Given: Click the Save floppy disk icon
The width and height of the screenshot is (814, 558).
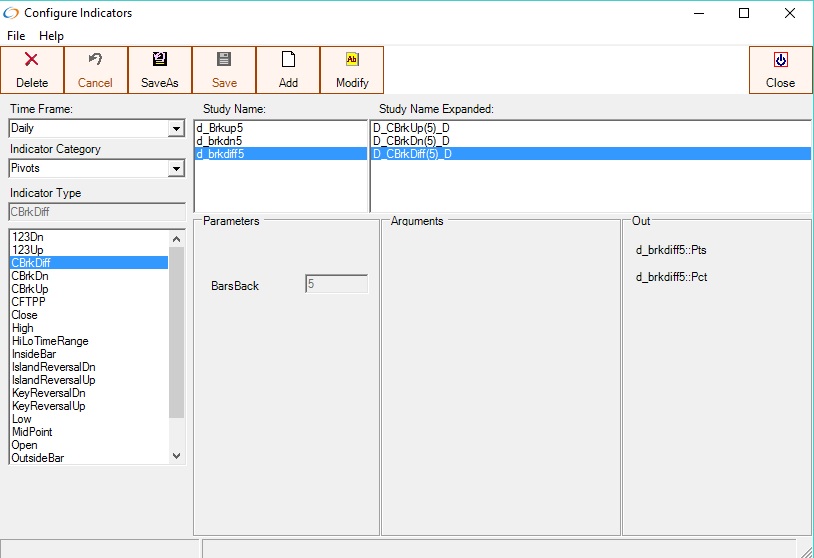Looking at the screenshot, I should tap(224, 61).
